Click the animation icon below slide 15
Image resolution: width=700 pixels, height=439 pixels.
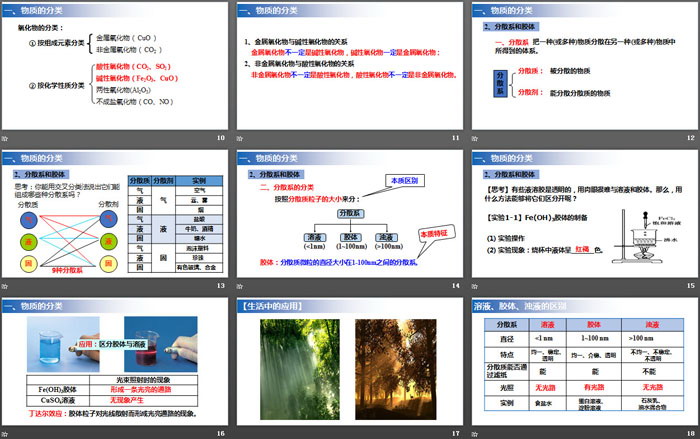[x=475, y=285]
